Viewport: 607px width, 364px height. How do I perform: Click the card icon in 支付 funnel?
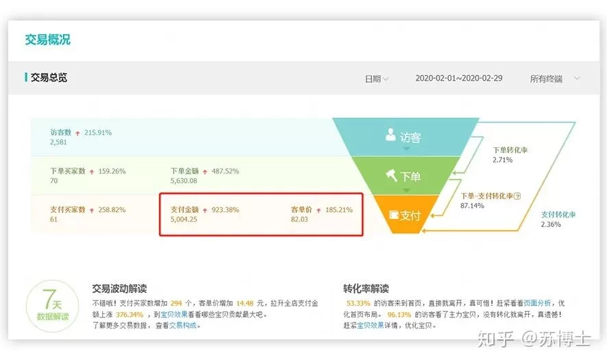click(393, 215)
